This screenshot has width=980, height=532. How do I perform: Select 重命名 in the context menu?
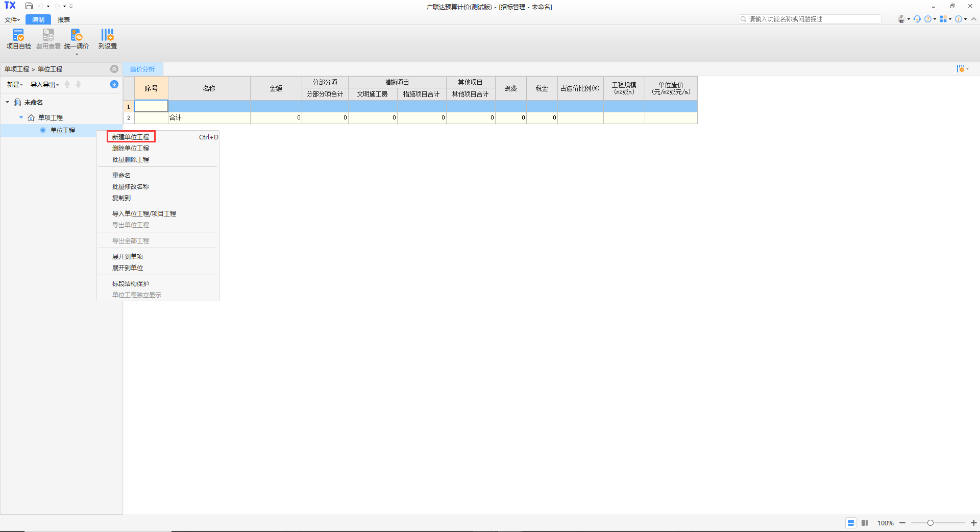click(x=121, y=175)
